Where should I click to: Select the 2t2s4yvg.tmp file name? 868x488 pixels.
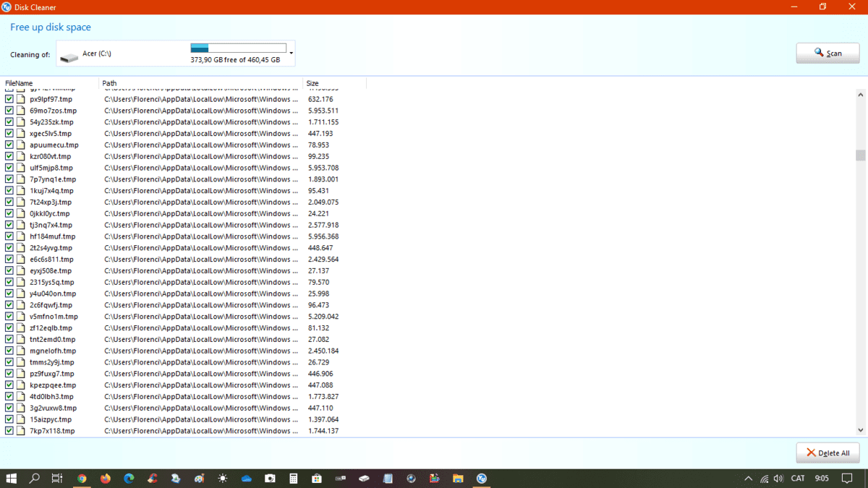click(51, 248)
